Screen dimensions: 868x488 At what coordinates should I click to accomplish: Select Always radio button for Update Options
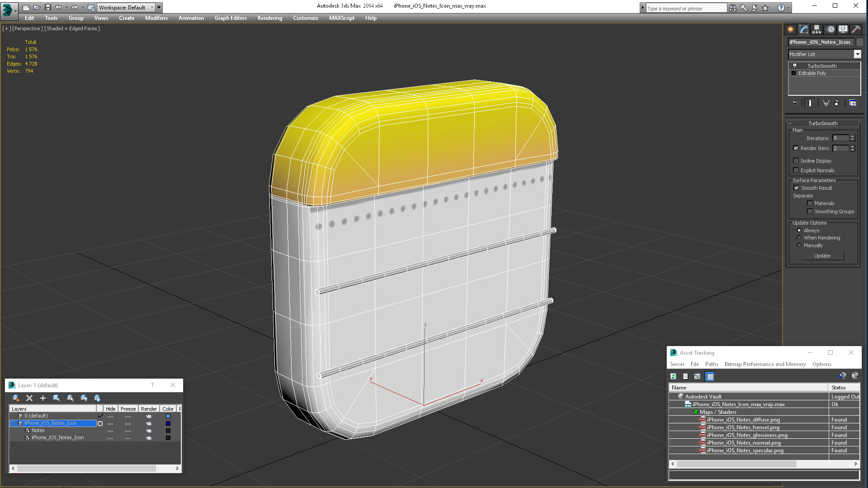coord(799,230)
